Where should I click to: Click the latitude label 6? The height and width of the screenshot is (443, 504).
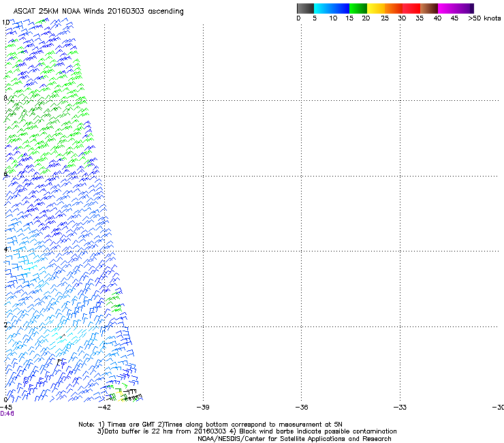tap(5, 174)
